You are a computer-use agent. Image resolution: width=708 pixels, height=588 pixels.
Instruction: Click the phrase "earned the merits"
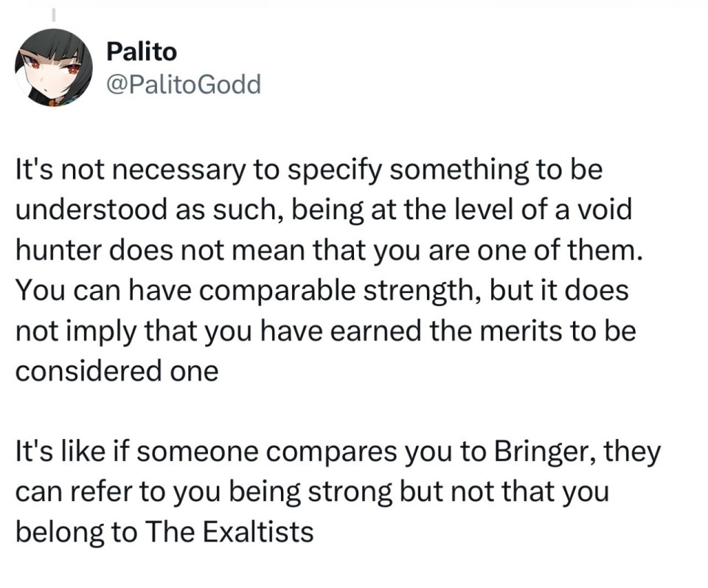[446, 330]
